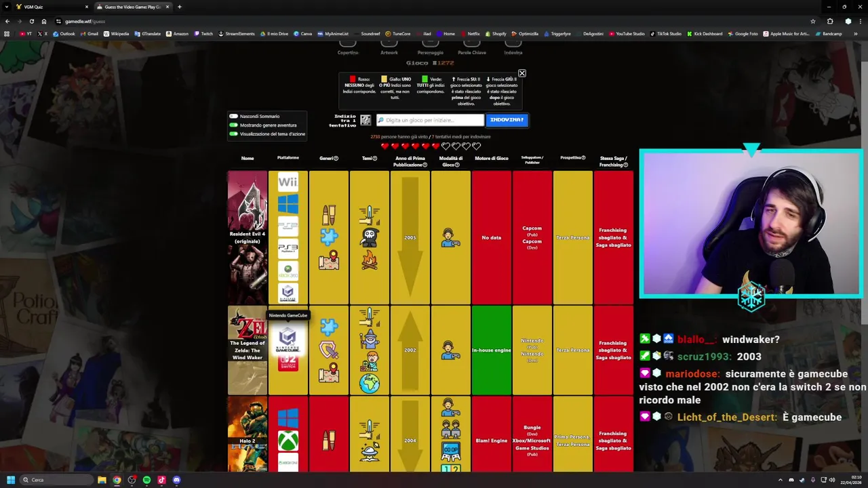Click campfire survival theme icon in Resident Evil 4 row
This screenshot has width=868, height=488.
[370, 260]
